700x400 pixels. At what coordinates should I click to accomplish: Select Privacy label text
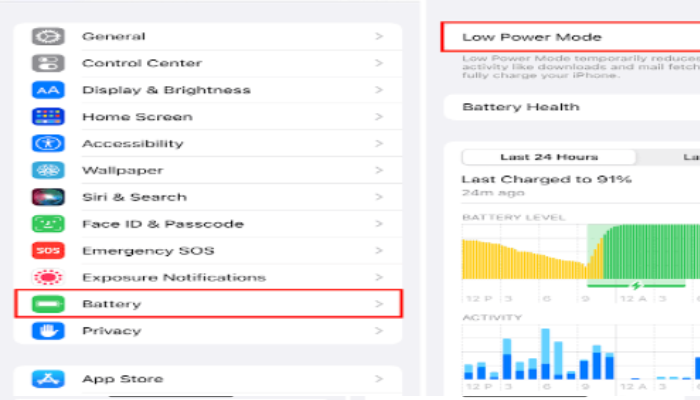pyautogui.click(x=112, y=331)
